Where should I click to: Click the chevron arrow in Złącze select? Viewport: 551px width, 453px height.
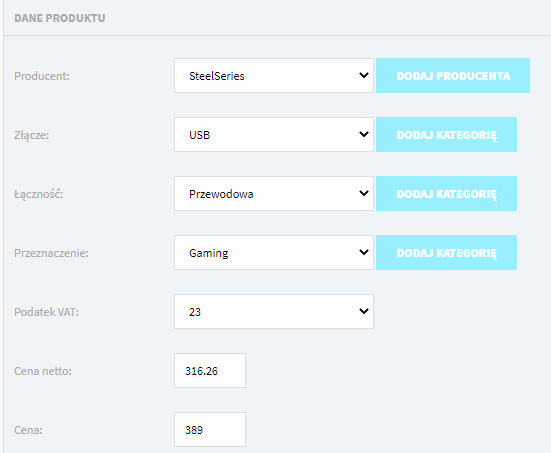(364, 134)
